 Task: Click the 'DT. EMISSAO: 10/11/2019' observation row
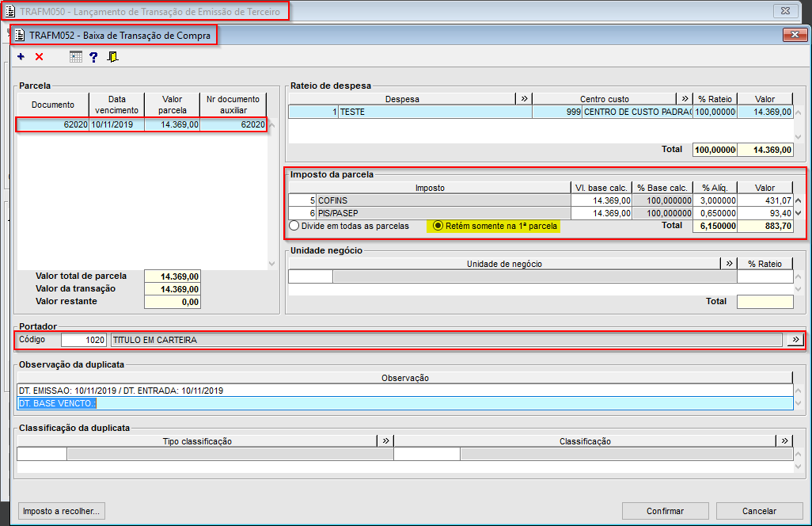tap(405, 391)
